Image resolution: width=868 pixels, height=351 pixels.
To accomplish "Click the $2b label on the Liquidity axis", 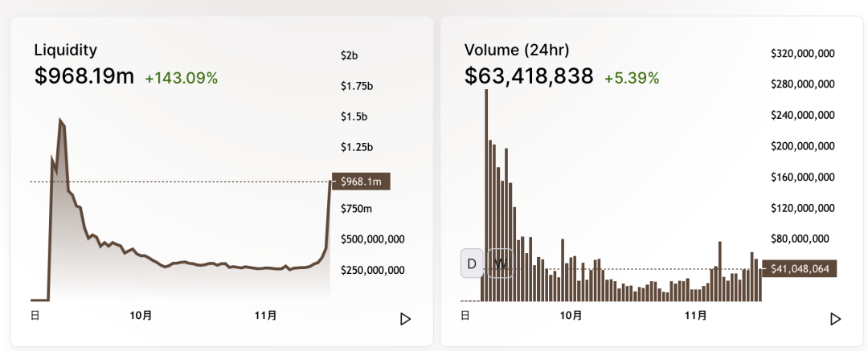I will click(x=350, y=55).
